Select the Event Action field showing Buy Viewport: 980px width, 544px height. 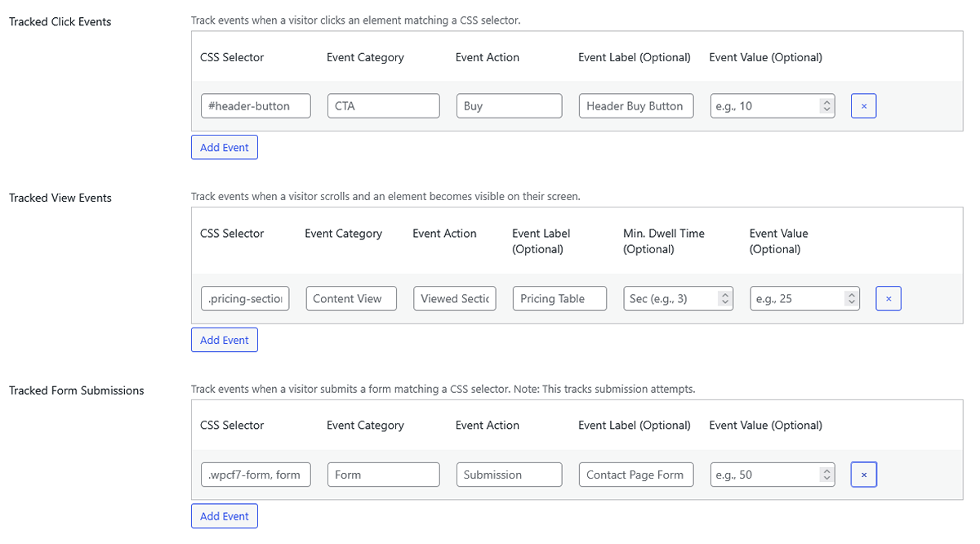(x=509, y=105)
